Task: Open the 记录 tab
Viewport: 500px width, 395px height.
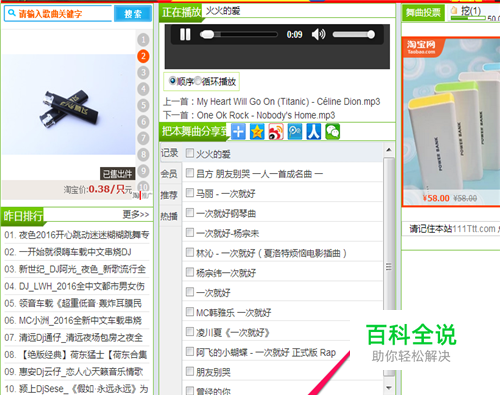Action: 170,153
